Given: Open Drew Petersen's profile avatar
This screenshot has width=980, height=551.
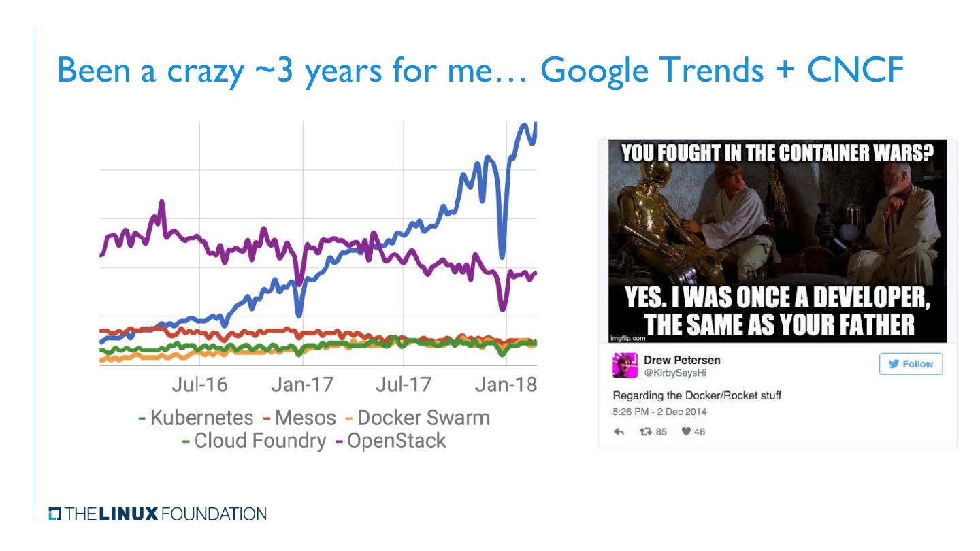Looking at the screenshot, I should coord(624,365).
